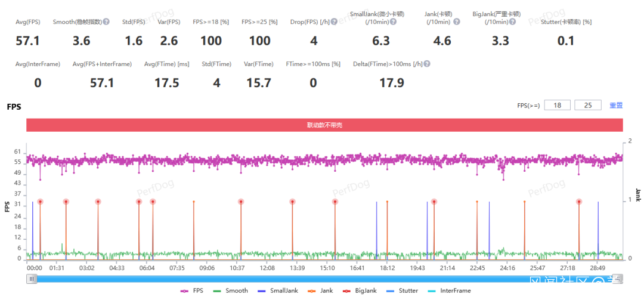Click the 24:16 time axis label
This screenshot has height=300, width=644.
coord(507,268)
